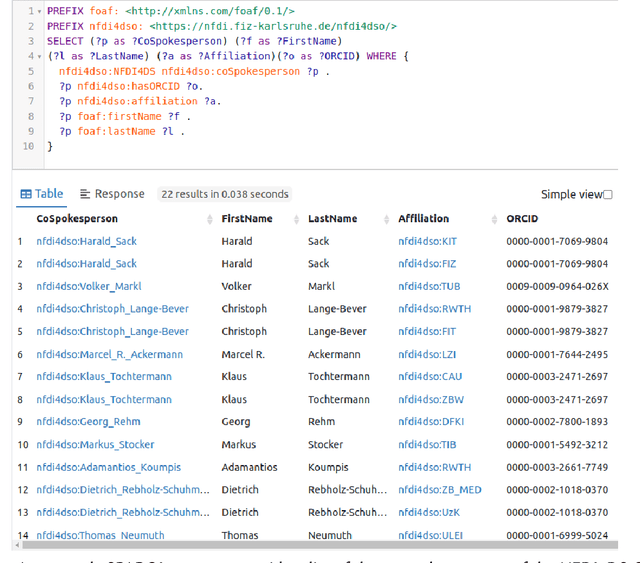The width and height of the screenshot is (640, 563).
Task: Click the Response tab lines icon
Action: [85, 194]
